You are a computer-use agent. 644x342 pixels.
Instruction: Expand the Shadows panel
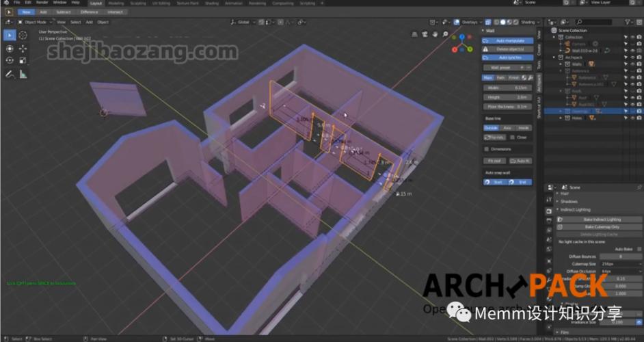click(569, 201)
